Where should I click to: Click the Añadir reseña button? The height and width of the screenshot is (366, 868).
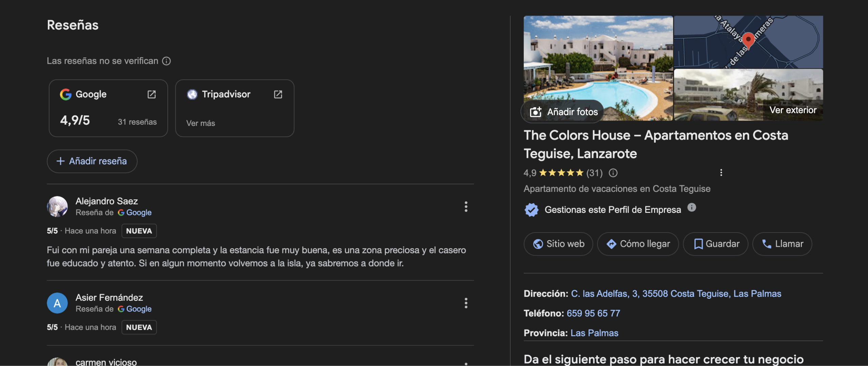(x=92, y=161)
